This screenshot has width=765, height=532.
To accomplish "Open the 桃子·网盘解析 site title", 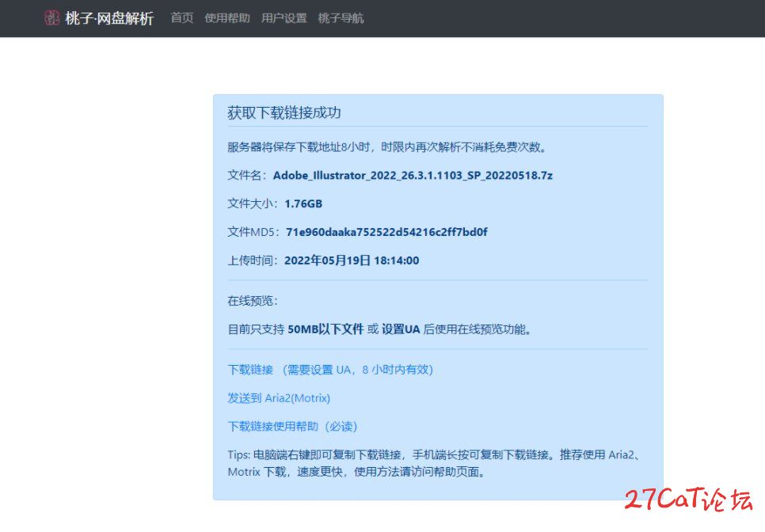I will point(109,18).
